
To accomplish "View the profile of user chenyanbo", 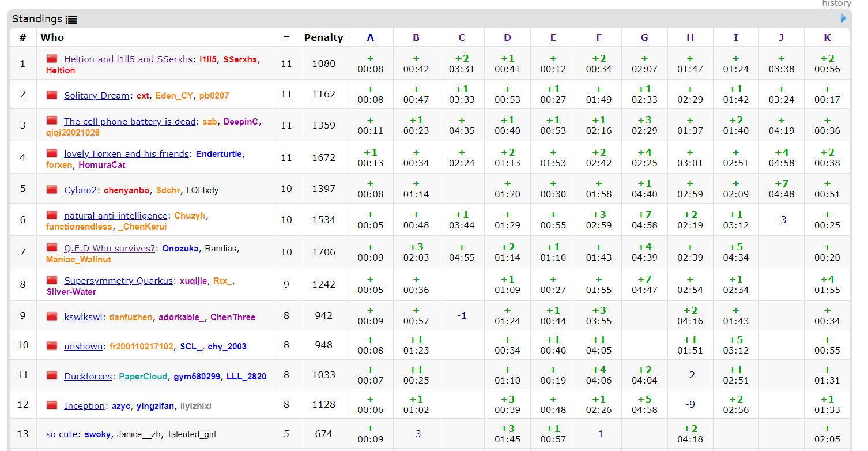I will (x=126, y=190).
